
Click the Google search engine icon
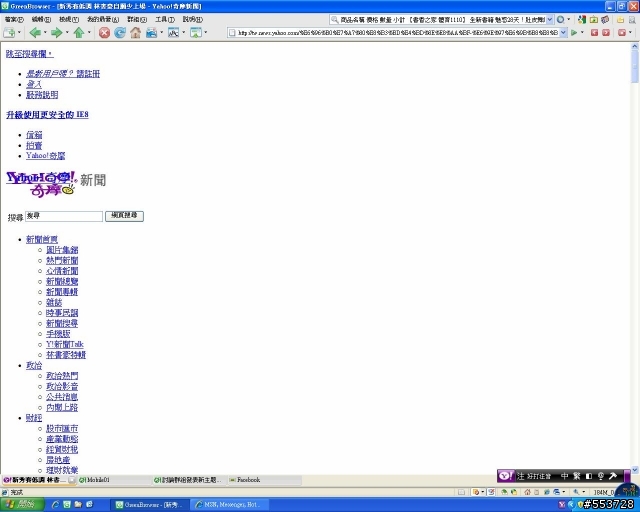pyautogui.click(x=582, y=19)
